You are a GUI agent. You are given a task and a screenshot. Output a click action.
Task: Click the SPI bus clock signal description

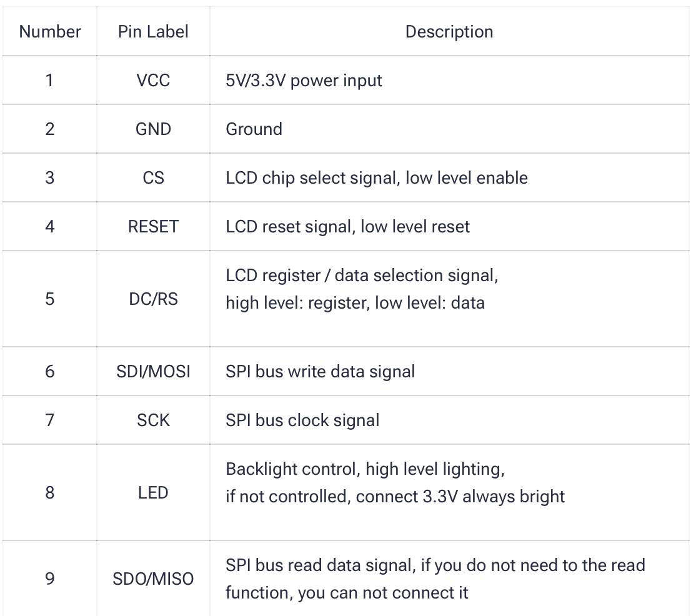(302, 420)
